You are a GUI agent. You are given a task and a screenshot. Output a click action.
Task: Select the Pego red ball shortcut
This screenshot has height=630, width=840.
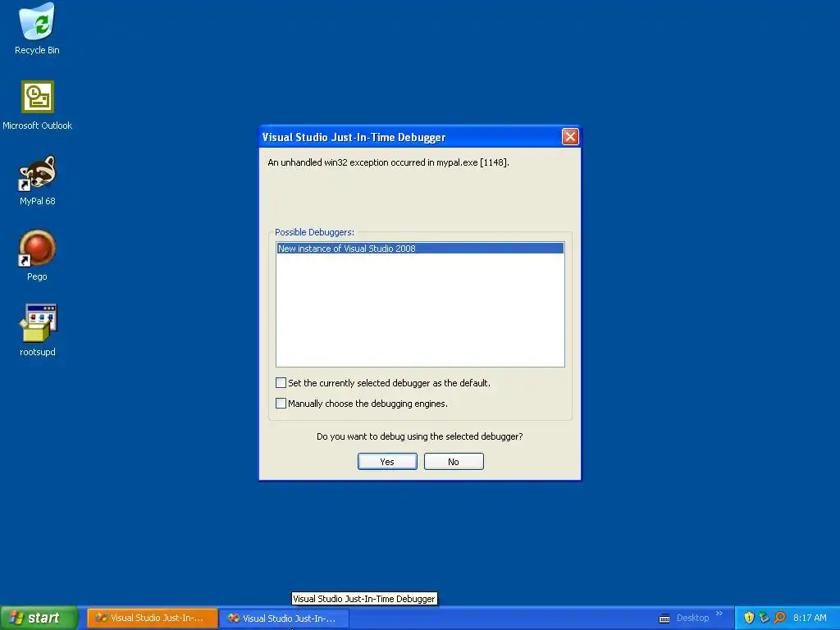pos(37,256)
